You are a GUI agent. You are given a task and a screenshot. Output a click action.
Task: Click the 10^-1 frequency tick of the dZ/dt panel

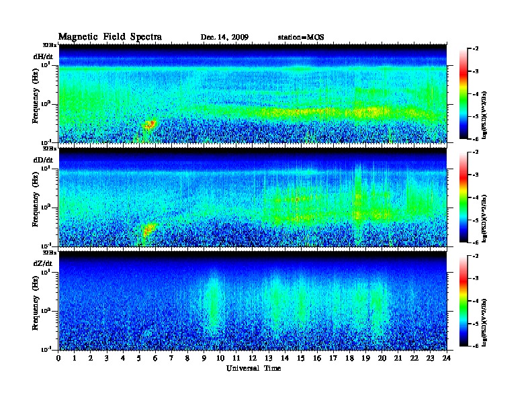45,349
